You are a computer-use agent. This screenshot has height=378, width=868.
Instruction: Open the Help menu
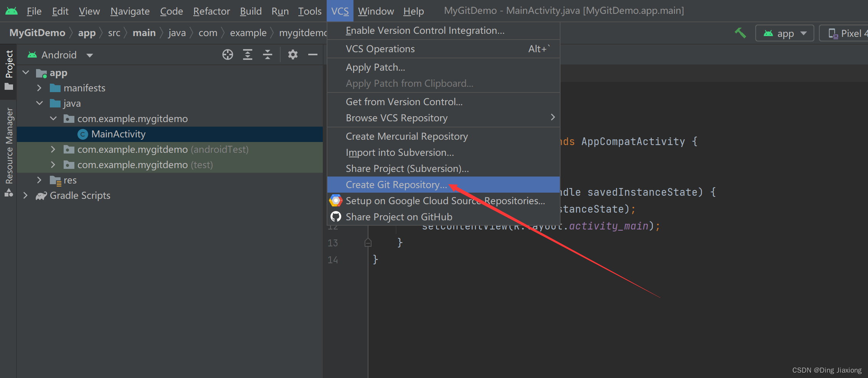413,11
